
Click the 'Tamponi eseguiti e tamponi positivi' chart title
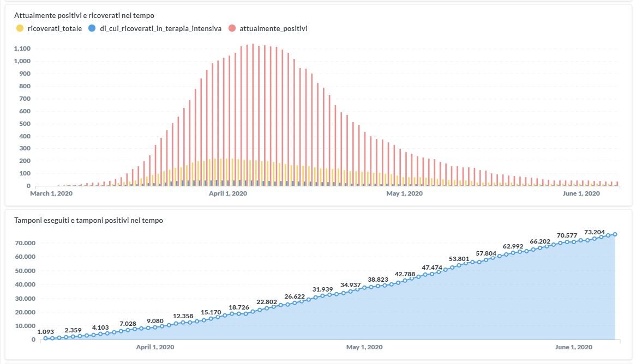[x=88, y=220]
